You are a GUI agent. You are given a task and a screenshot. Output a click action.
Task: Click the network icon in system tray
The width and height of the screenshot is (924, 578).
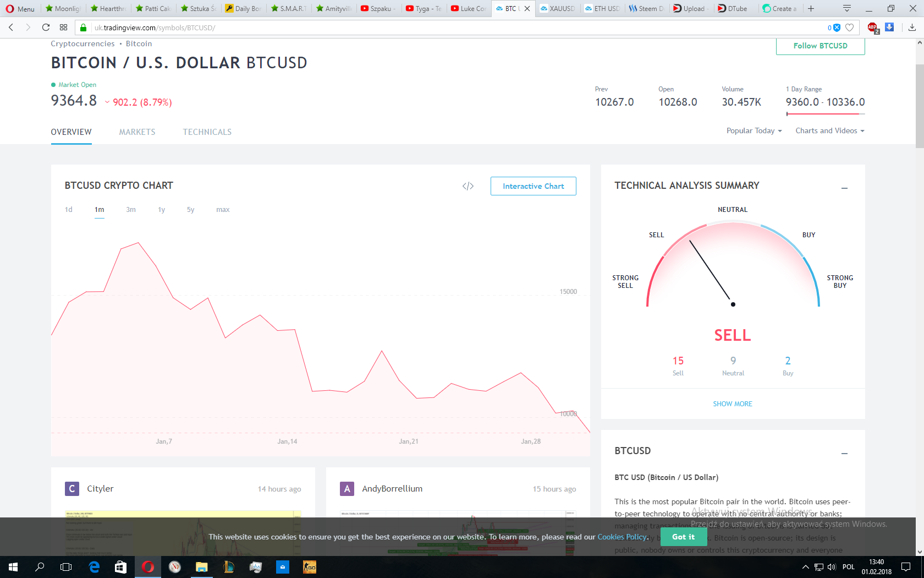[819, 567]
